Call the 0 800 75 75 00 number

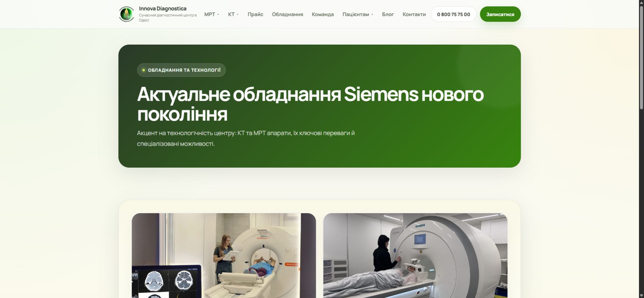(453, 14)
